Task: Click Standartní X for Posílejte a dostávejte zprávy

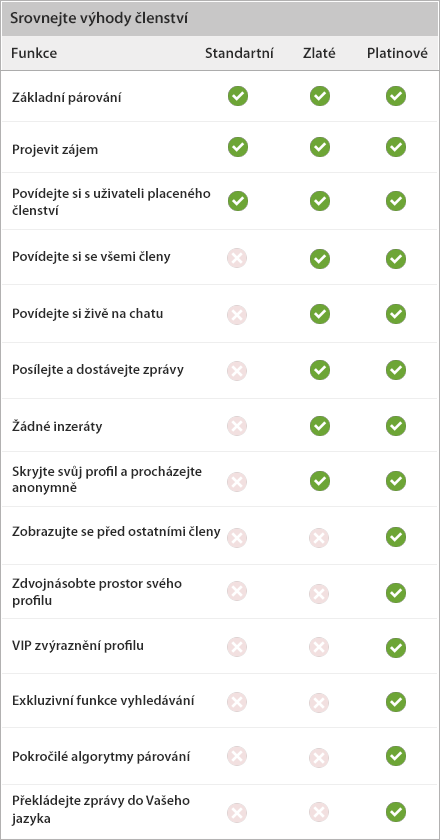Action: pos(237,370)
